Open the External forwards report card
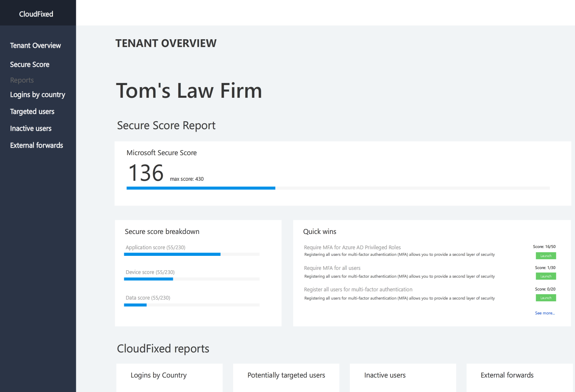This screenshot has width=575, height=392. click(519, 378)
